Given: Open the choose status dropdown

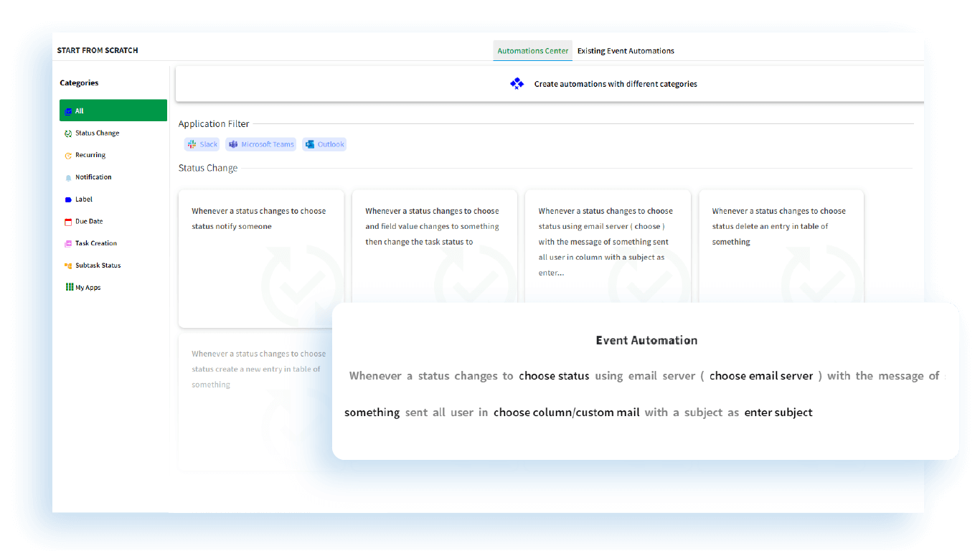Looking at the screenshot, I should pyautogui.click(x=554, y=375).
